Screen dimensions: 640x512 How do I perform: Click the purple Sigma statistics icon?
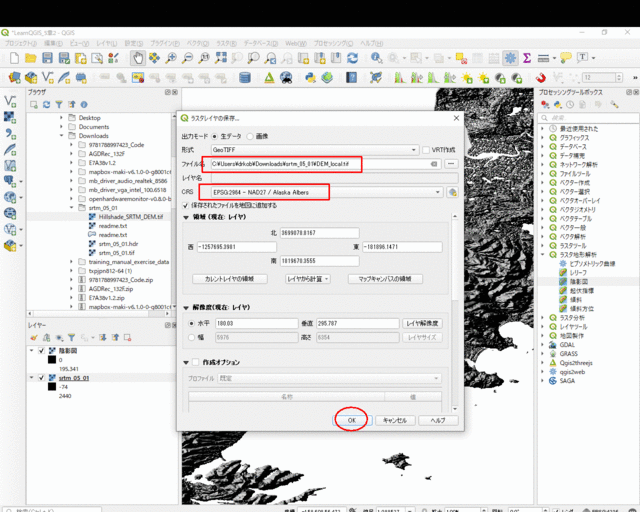click(x=527, y=58)
